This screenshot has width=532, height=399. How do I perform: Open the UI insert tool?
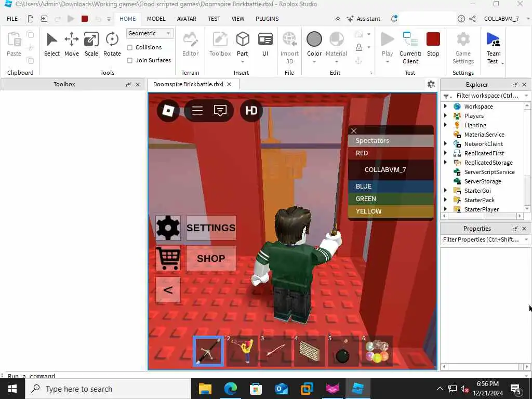pyautogui.click(x=265, y=44)
